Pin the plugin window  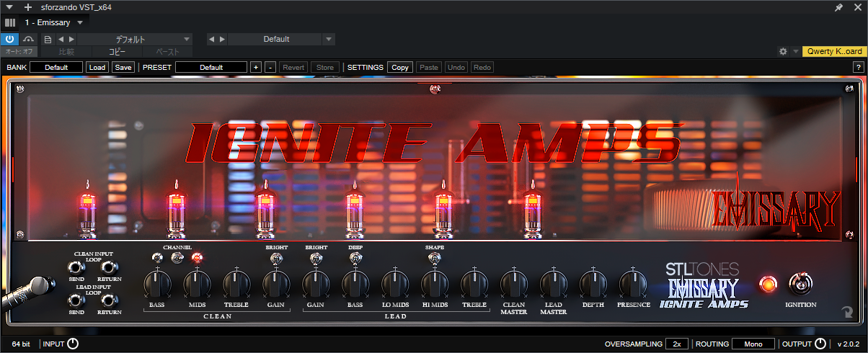pos(838,7)
